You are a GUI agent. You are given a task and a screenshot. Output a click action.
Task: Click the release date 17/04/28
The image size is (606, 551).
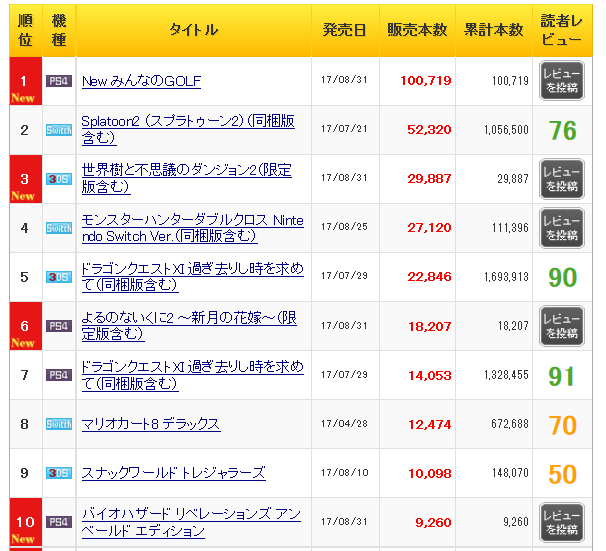[344, 424]
